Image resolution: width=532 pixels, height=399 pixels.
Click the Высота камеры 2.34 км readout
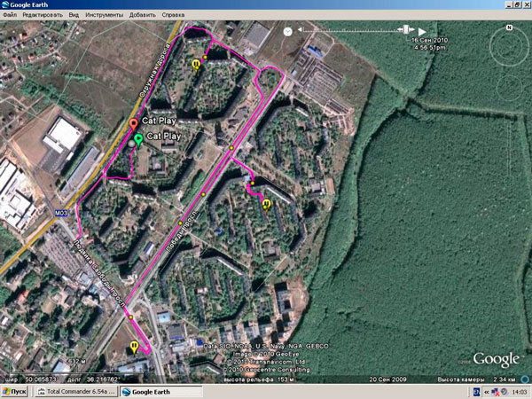(476, 379)
